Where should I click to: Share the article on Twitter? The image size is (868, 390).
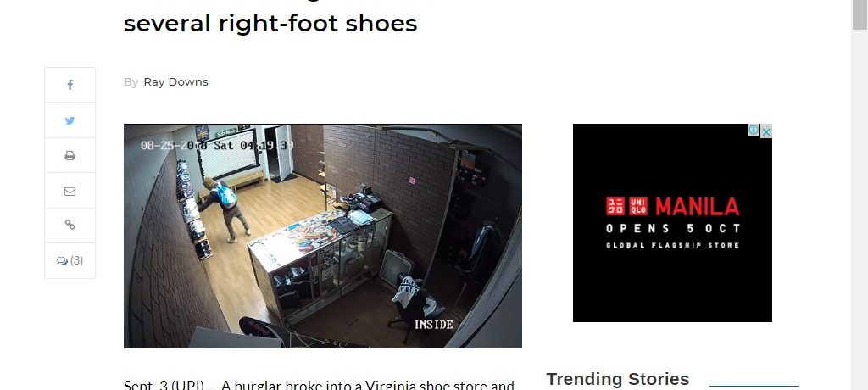pyautogui.click(x=70, y=120)
